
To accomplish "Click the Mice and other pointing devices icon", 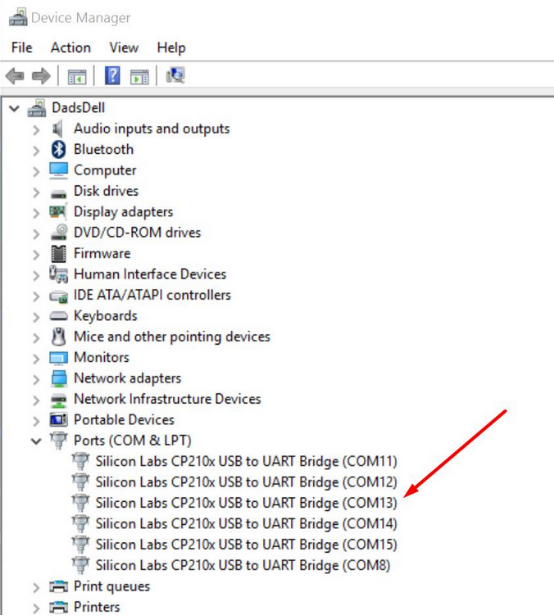I will [x=59, y=337].
